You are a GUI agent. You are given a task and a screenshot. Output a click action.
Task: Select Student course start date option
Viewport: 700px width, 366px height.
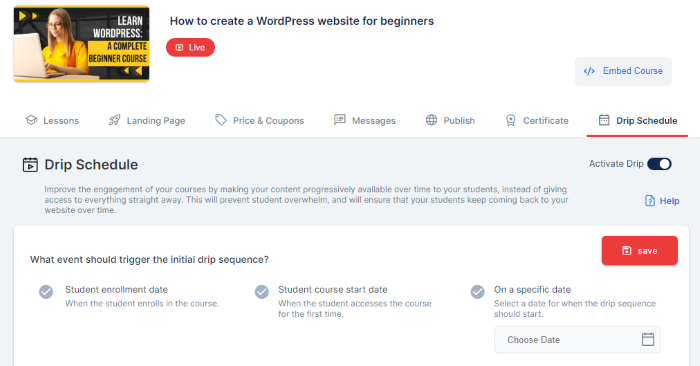point(262,292)
